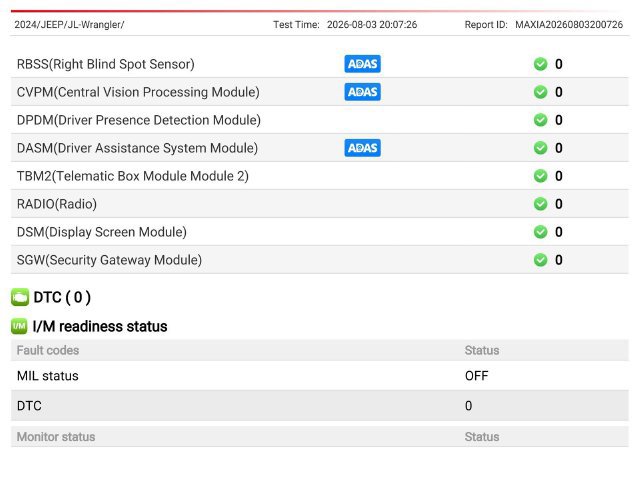Click the ADAS badge beside DASM module
This screenshot has width=640, height=480.
(362, 148)
